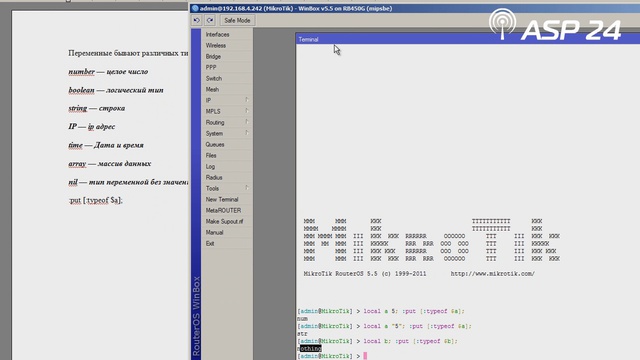The image size is (640, 360).
Task: Expand the MPLS submenu
Action: click(x=227, y=111)
